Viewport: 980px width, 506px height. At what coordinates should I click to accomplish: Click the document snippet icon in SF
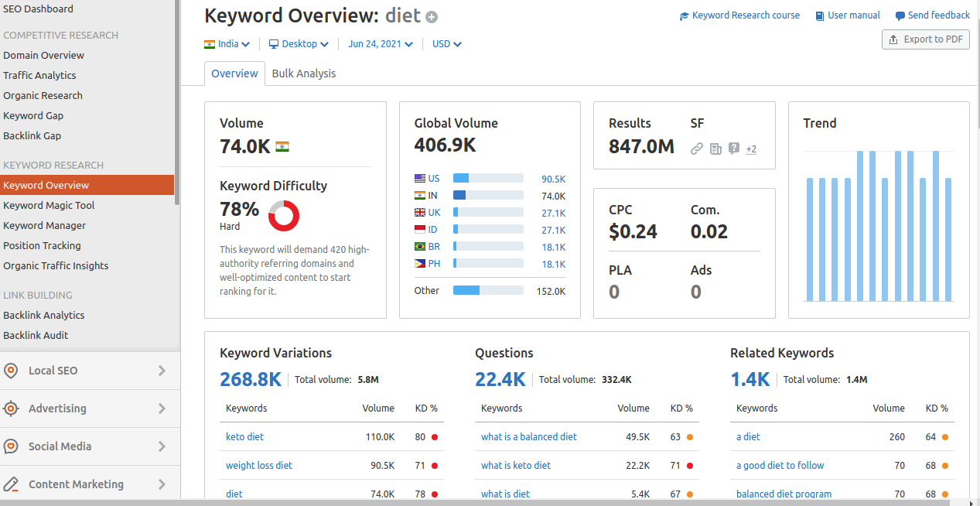tap(715, 149)
